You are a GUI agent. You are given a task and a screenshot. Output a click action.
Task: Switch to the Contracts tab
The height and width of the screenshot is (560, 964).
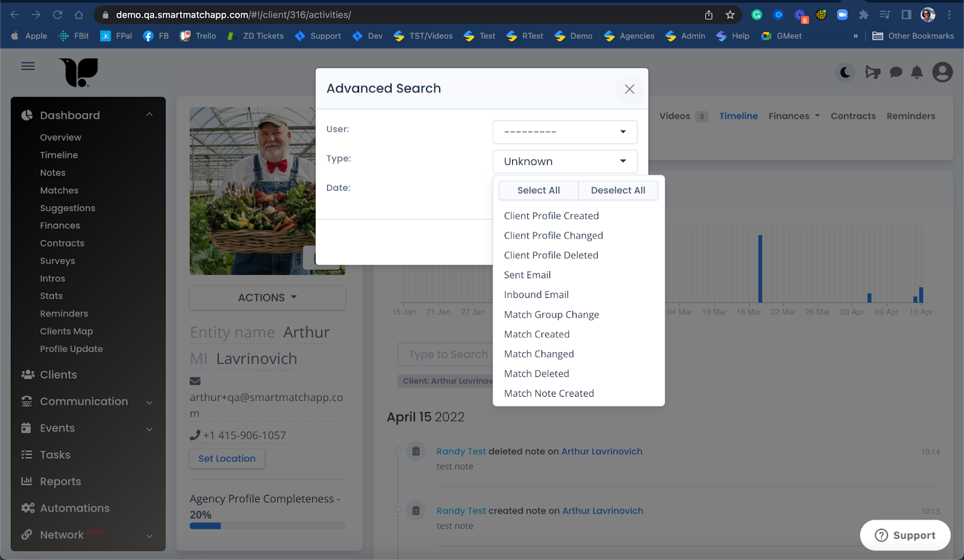tap(853, 116)
